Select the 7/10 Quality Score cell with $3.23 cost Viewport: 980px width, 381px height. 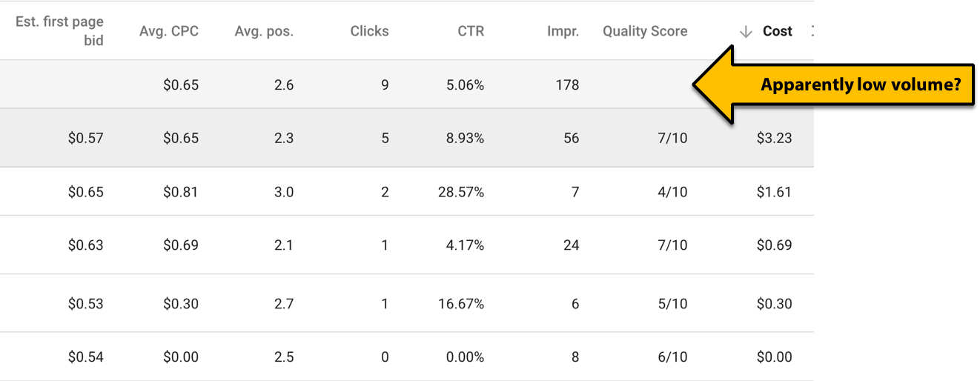pos(672,138)
